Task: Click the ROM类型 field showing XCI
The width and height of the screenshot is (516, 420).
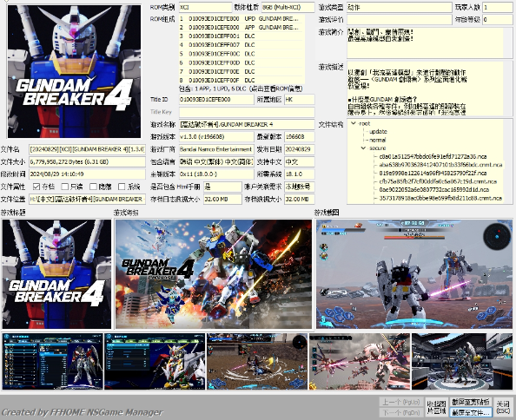Action: point(205,7)
